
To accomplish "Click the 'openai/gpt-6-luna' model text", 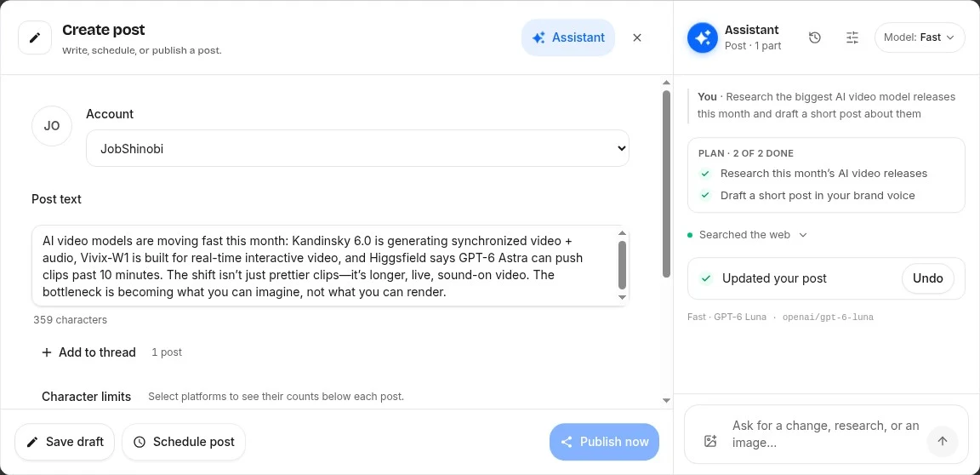I will click(828, 318).
